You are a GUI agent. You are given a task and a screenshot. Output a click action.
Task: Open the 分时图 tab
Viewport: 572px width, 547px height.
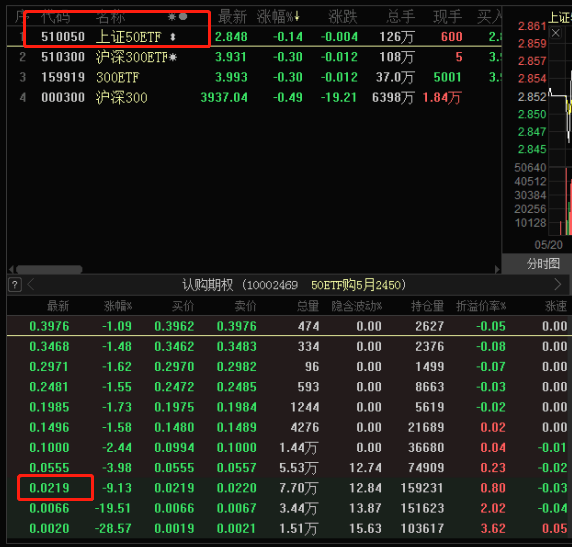[543, 263]
